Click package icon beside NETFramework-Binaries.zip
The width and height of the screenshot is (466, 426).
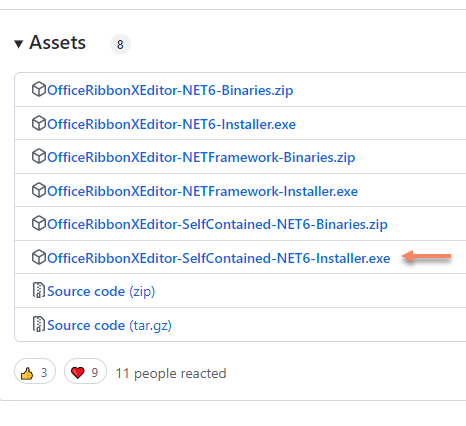point(39,156)
